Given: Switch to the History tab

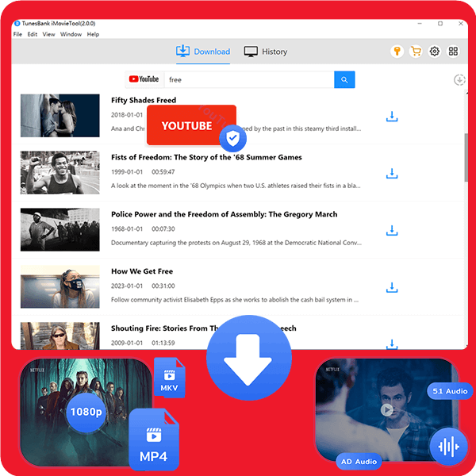Looking at the screenshot, I should tap(266, 52).
